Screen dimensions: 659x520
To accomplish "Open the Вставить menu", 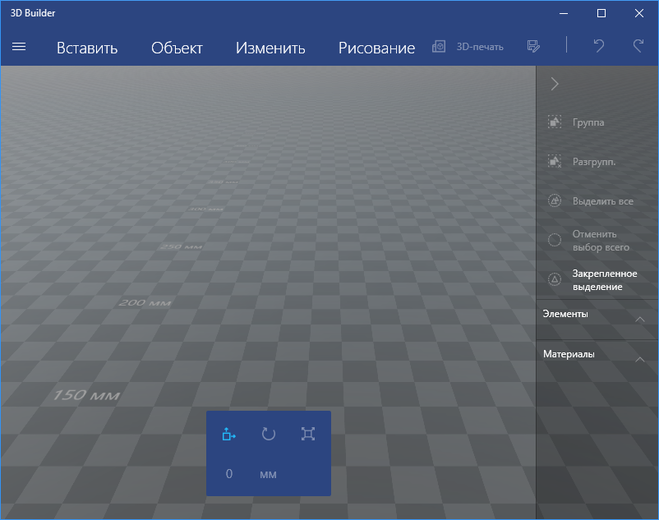I will (x=87, y=48).
